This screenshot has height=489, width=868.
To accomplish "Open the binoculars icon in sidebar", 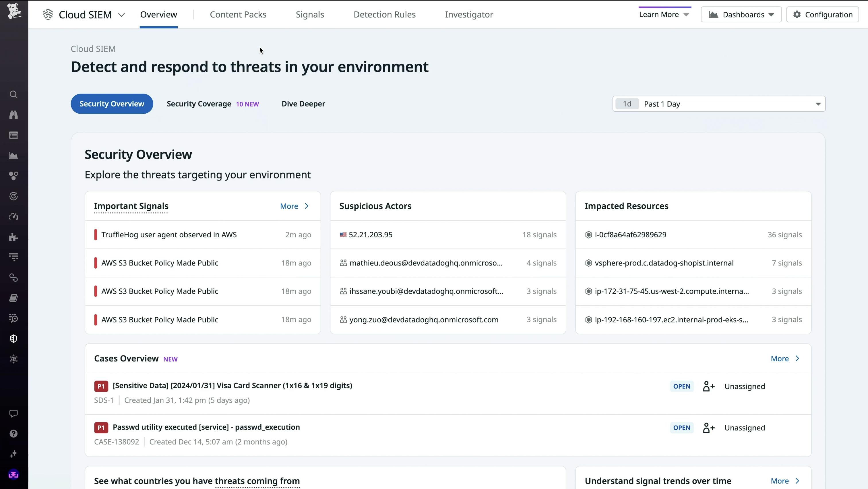I will [x=13, y=115].
